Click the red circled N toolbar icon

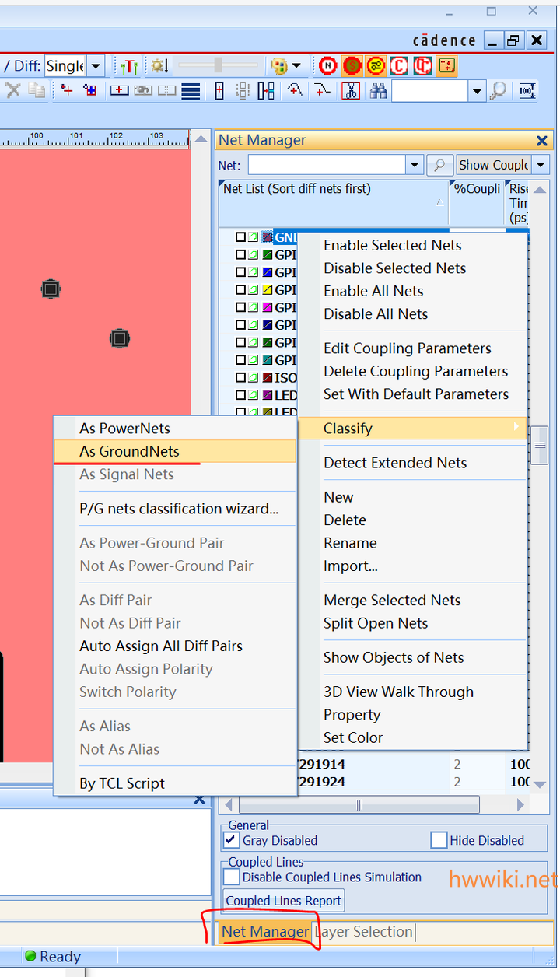coord(328,66)
